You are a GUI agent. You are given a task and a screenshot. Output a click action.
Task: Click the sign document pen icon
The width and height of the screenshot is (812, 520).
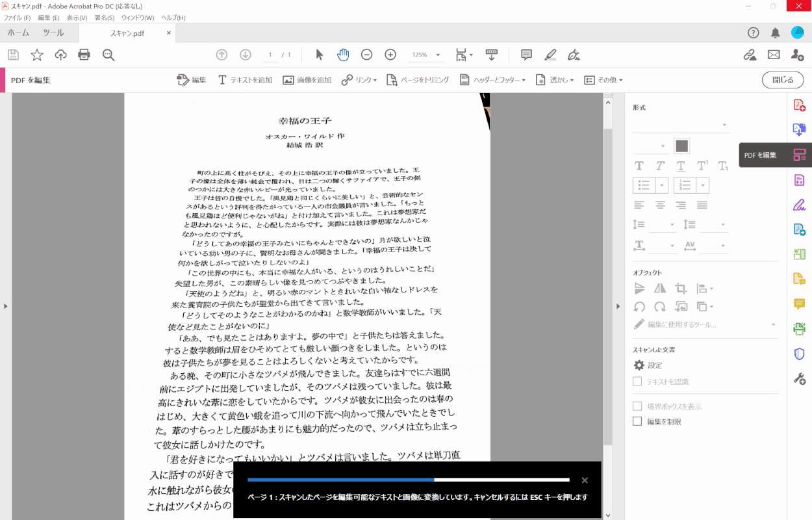[x=574, y=55]
